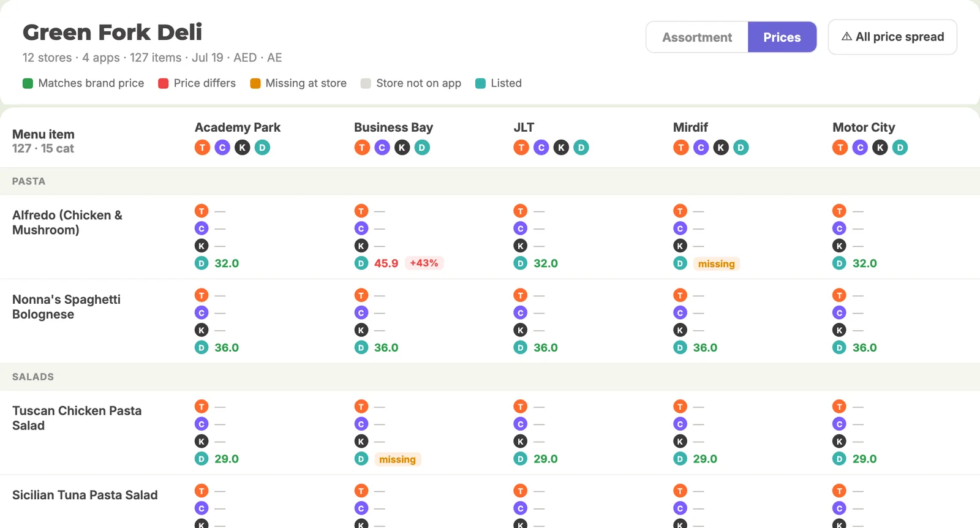
Task: Click the +43% badge for Alfredo at Business Bay
Action: pos(424,263)
